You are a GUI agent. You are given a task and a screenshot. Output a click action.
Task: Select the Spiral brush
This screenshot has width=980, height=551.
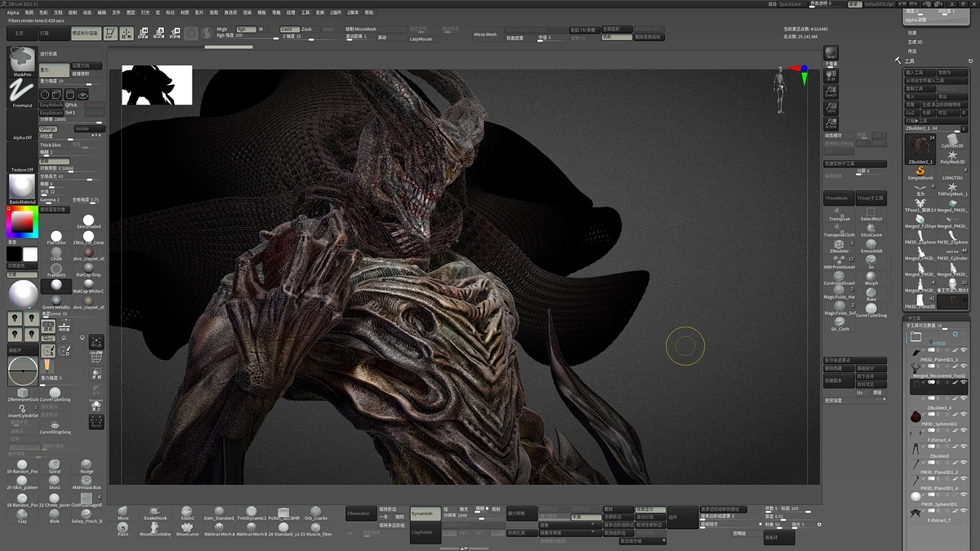coord(55,468)
